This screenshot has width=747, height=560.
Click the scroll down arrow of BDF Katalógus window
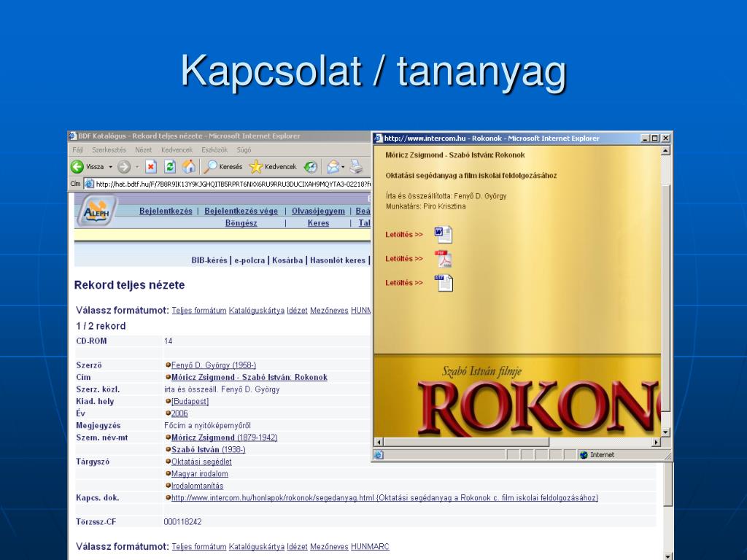pos(668,556)
